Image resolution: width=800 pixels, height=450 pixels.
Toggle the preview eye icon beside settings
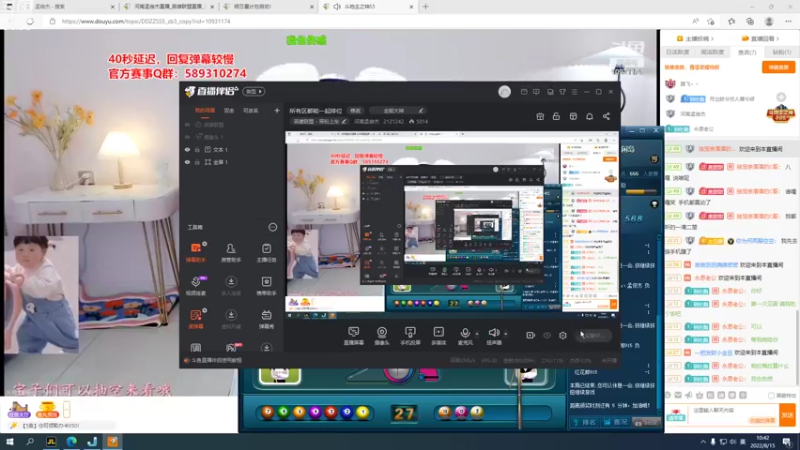(x=547, y=335)
